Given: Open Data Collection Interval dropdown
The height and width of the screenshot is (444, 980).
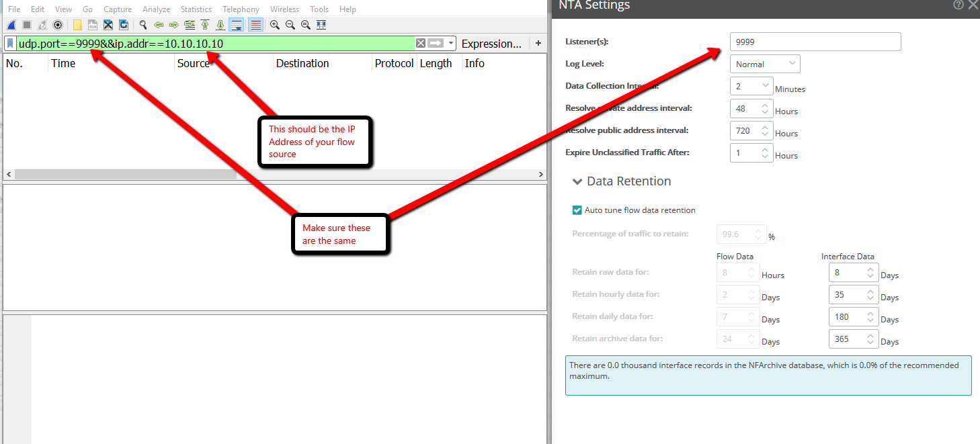Looking at the screenshot, I should (751, 86).
